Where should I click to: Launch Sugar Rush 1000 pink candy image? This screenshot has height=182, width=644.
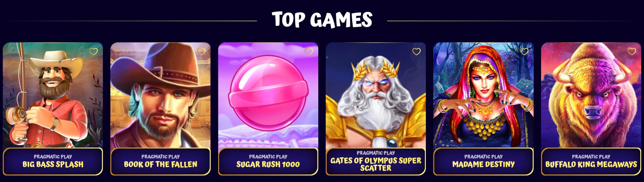(x=268, y=95)
